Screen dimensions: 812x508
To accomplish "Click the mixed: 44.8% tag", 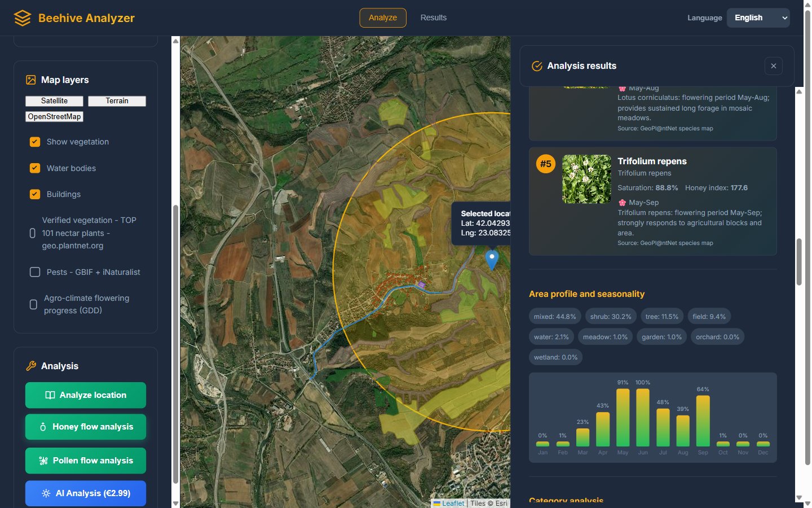I will point(555,317).
